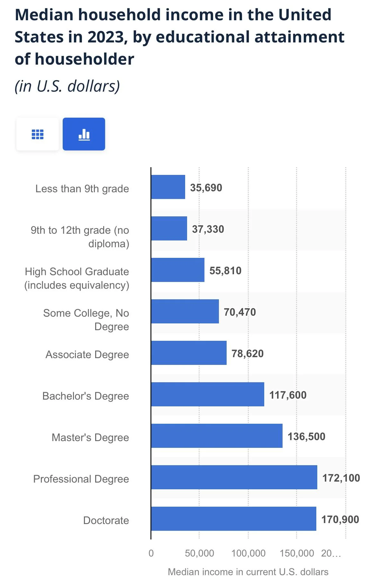Switch to table view grid icon
The image size is (379, 588).
click(38, 134)
